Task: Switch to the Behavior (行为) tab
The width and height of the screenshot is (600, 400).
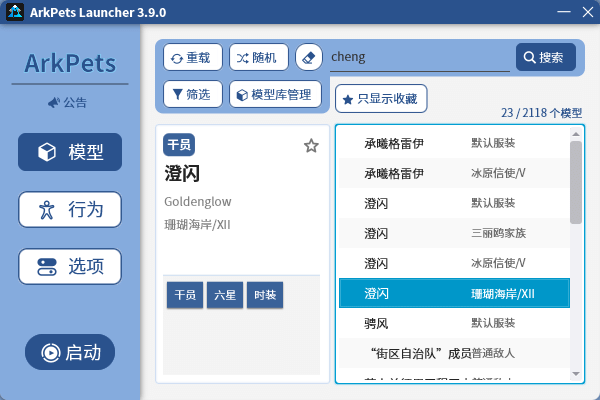Action: click(70, 210)
